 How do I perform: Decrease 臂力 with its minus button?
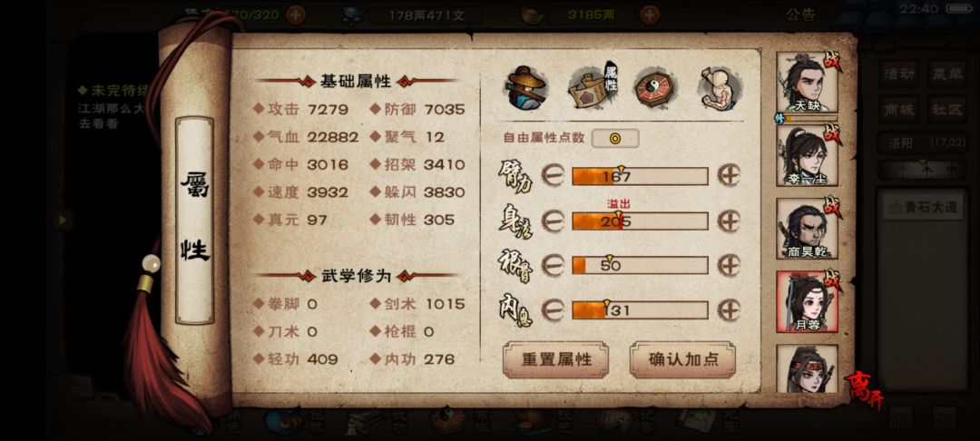pyautogui.click(x=553, y=175)
